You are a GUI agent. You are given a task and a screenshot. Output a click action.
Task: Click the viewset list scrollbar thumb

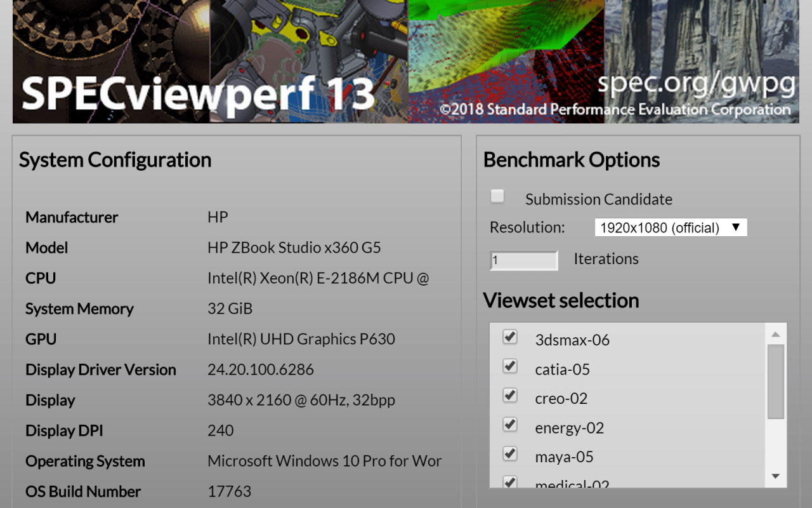coord(775,382)
